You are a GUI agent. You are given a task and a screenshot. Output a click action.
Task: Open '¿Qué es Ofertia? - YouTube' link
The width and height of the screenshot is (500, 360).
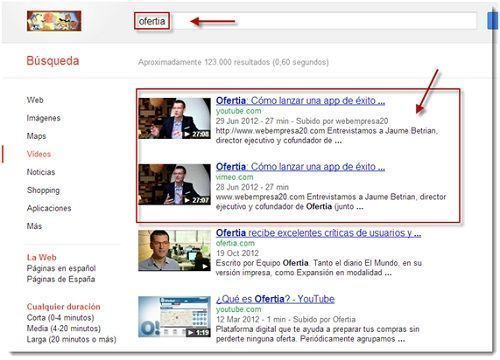coord(275,299)
